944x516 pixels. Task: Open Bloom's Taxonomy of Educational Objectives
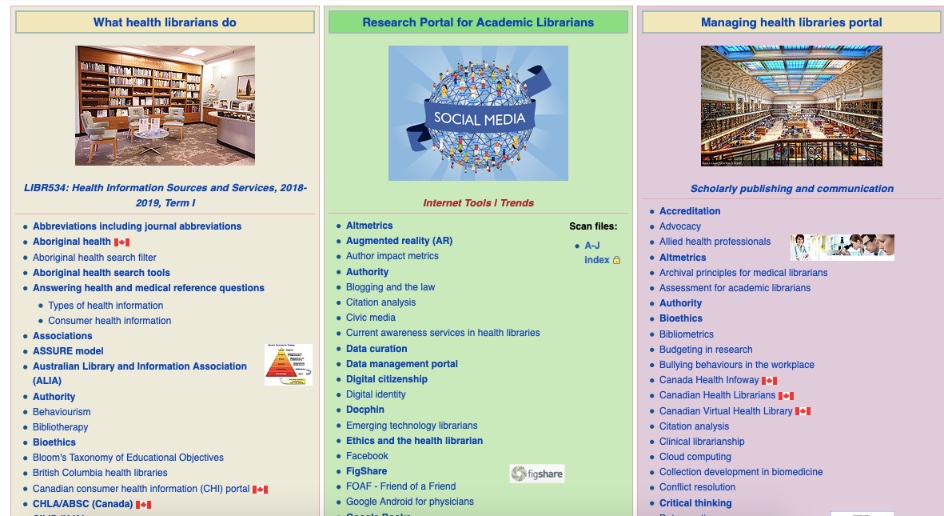click(128, 458)
